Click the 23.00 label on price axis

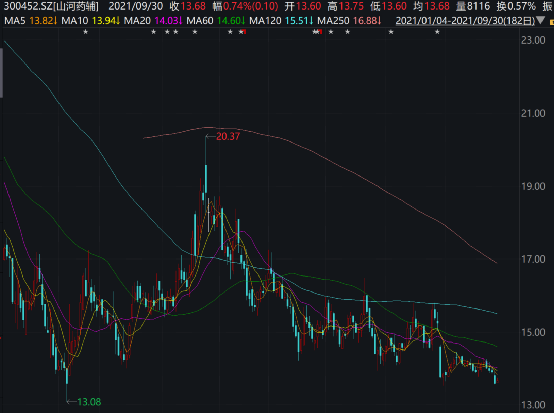(x=533, y=40)
